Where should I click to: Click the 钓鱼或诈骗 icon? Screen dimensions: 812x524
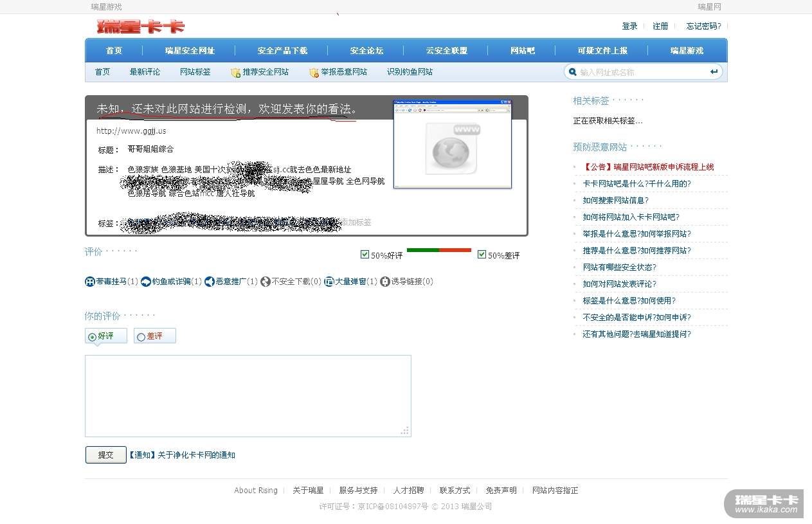[146, 282]
